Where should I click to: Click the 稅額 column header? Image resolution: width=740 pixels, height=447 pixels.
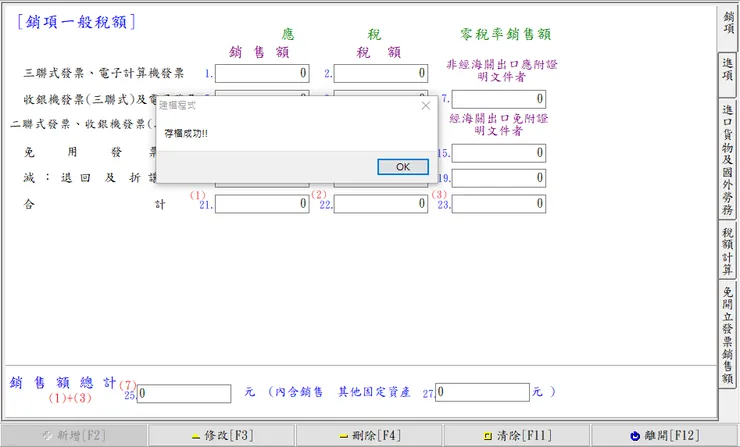pyautogui.click(x=378, y=52)
